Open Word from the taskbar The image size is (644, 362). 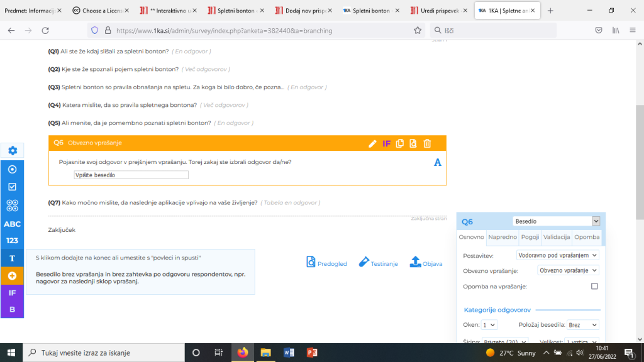(x=289, y=353)
